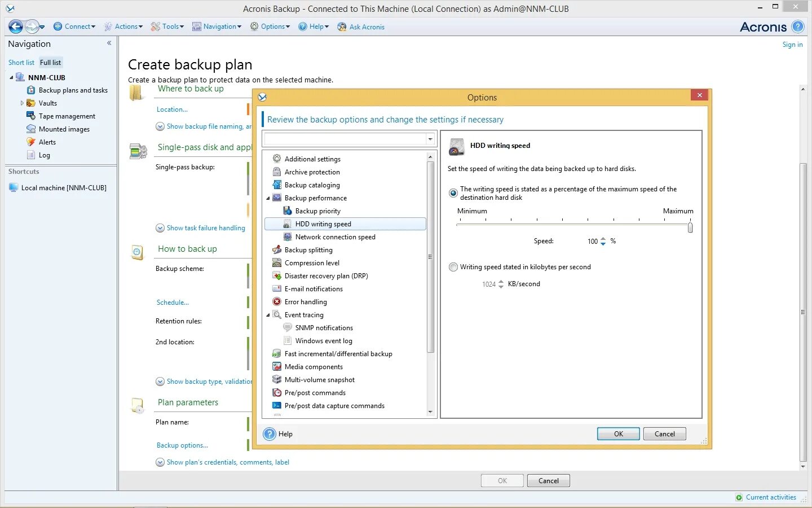
Task: Click OK in the Options dialog
Action: coord(619,434)
